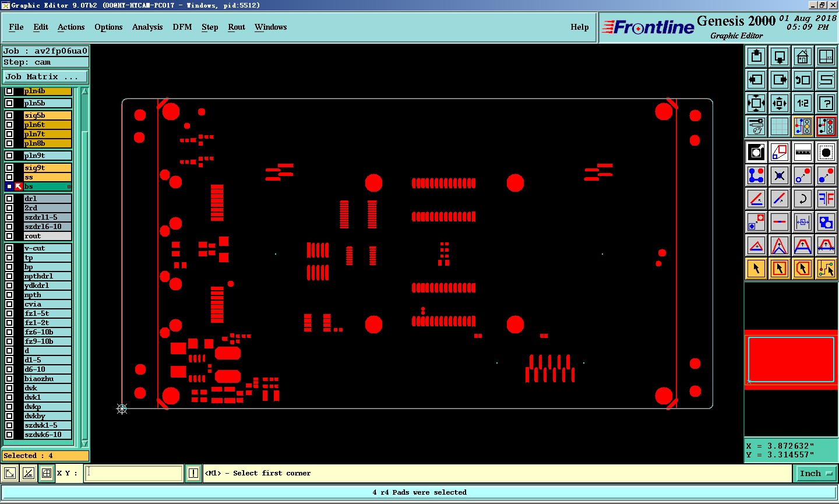Toggle the rout layer checkbox
The height and width of the screenshot is (504, 839).
(x=9, y=236)
